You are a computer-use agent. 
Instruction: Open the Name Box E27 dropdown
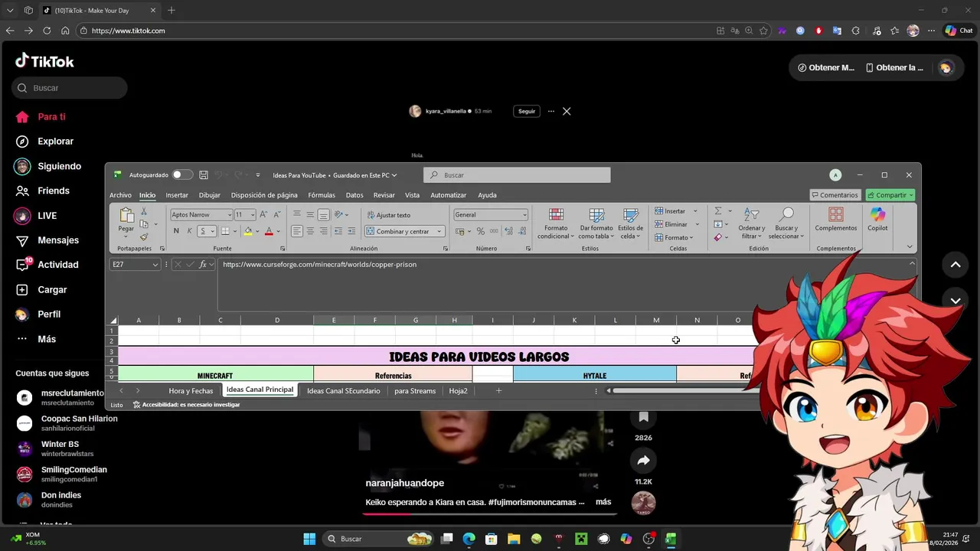click(155, 265)
